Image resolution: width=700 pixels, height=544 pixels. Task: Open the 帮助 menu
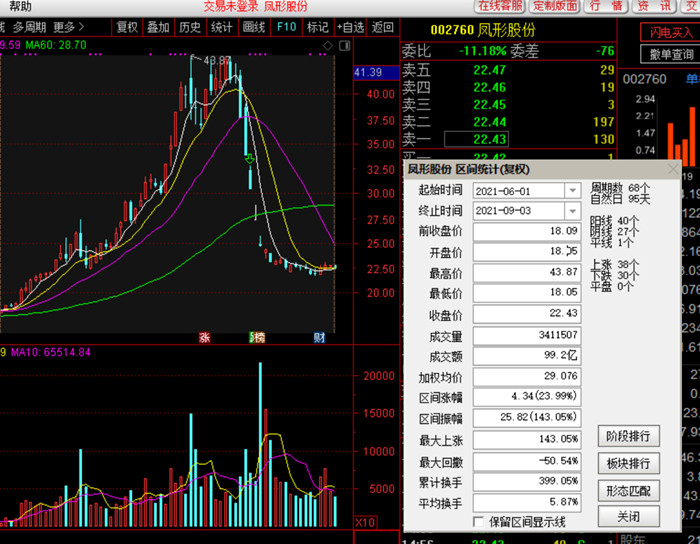click(x=21, y=6)
